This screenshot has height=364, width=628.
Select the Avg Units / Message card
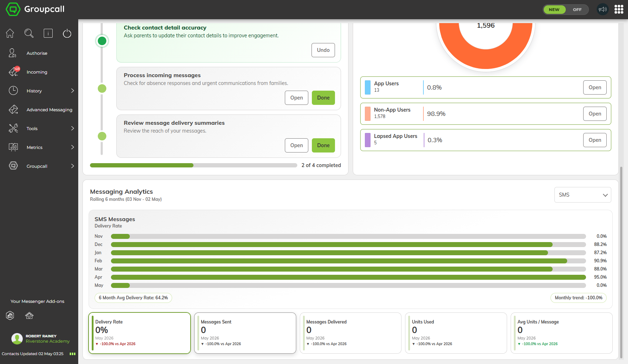[x=562, y=333]
